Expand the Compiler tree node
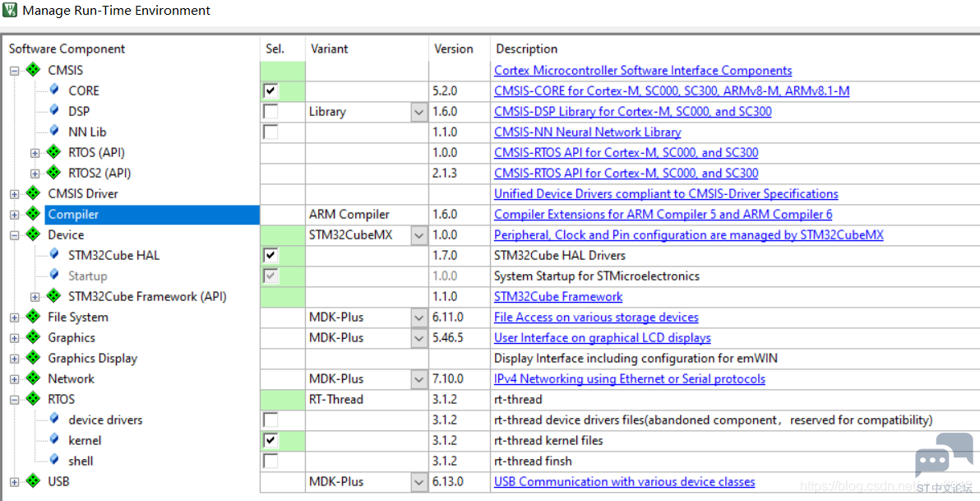 tap(14, 216)
